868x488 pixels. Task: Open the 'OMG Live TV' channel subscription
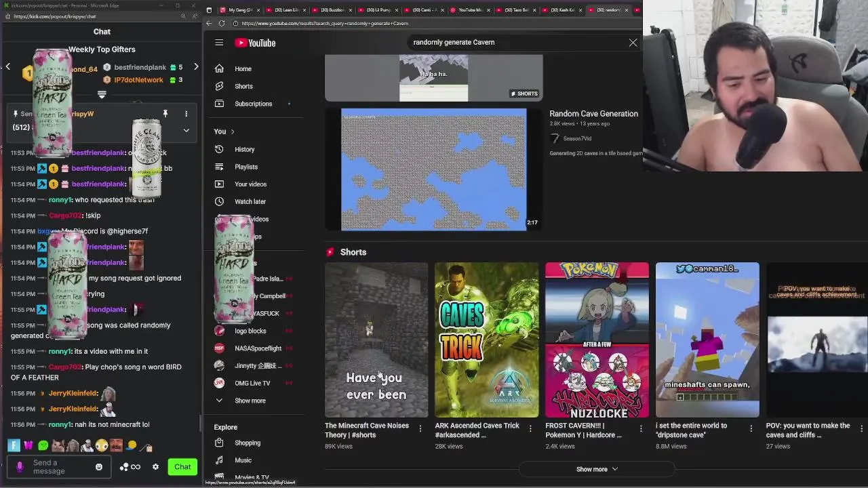[x=254, y=383]
